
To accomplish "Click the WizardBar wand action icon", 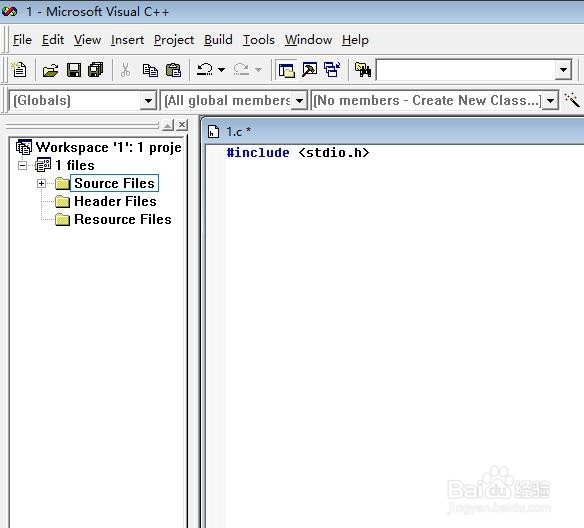I will [x=572, y=100].
